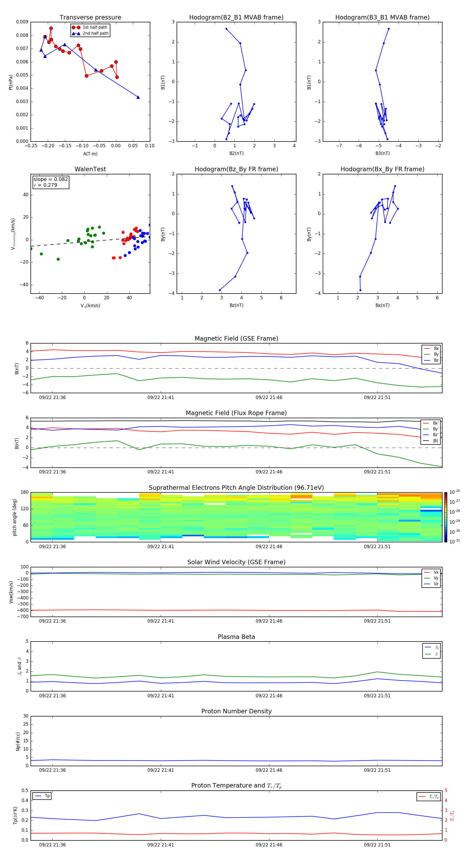Click the "Proton Number Density" title
The image size is (473, 868).
(236, 711)
